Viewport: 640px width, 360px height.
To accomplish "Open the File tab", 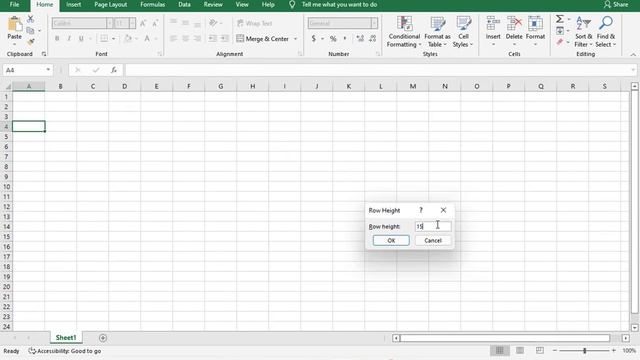I will (x=14, y=4).
